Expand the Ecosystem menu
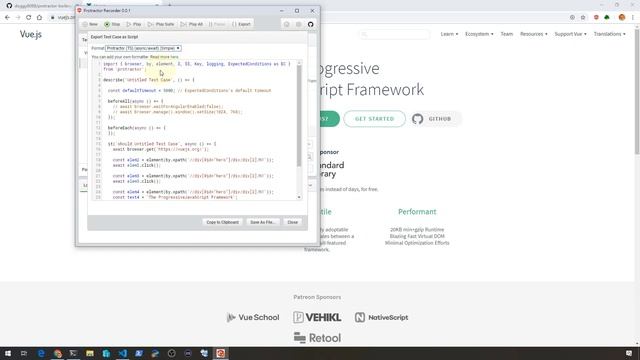This screenshot has height=360, width=640. pos(479,34)
